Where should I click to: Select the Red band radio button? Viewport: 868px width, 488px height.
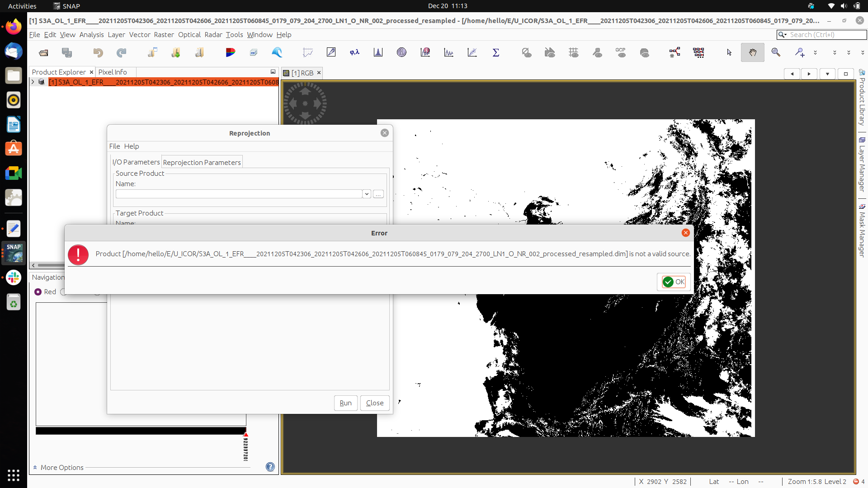click(38, 292)
